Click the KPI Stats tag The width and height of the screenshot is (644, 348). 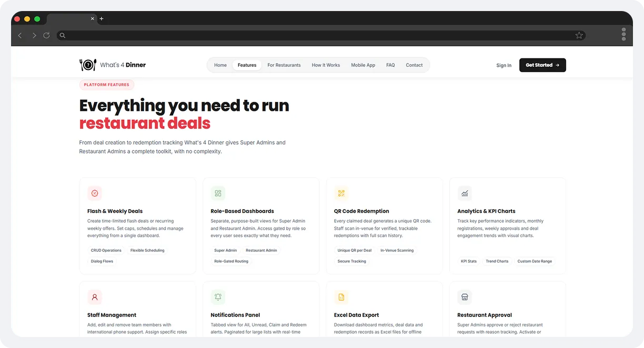coord(469,261)
